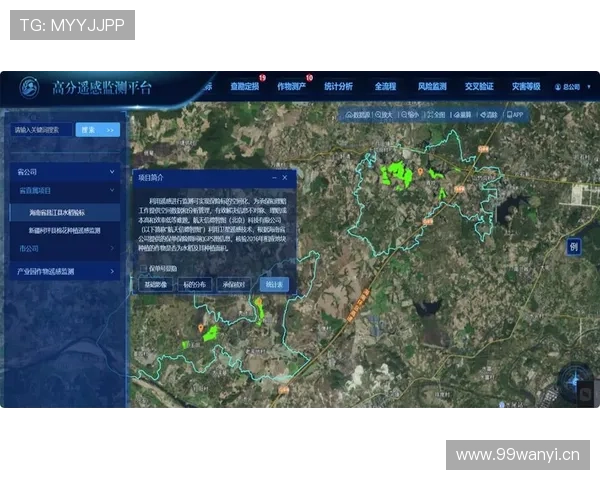
Task: Click the compass navigation control
Action: coord(575,380)
